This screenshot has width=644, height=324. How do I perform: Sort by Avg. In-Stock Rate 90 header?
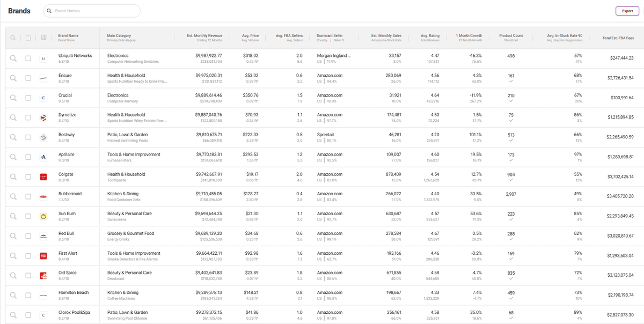point(565,36)
